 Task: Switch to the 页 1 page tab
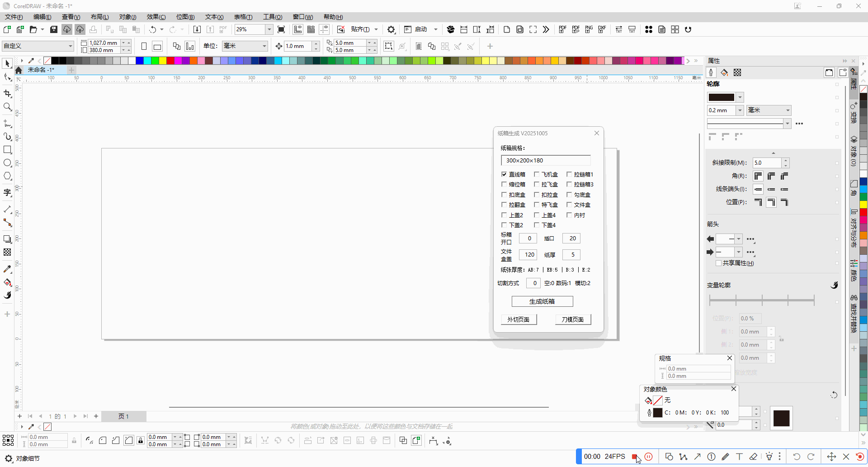pyautogui.click(x=123, y=416)
